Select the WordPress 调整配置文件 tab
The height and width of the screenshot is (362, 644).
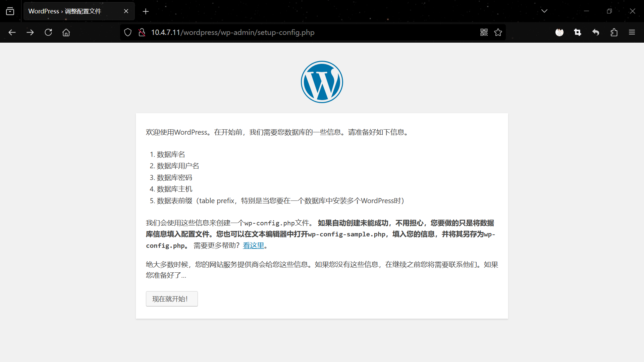tap(79, 11)
